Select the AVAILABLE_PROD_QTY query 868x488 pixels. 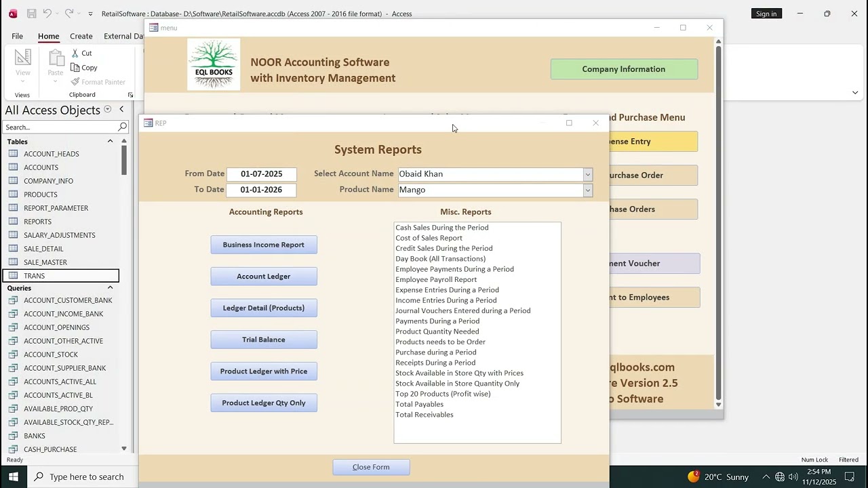point(58,409)
